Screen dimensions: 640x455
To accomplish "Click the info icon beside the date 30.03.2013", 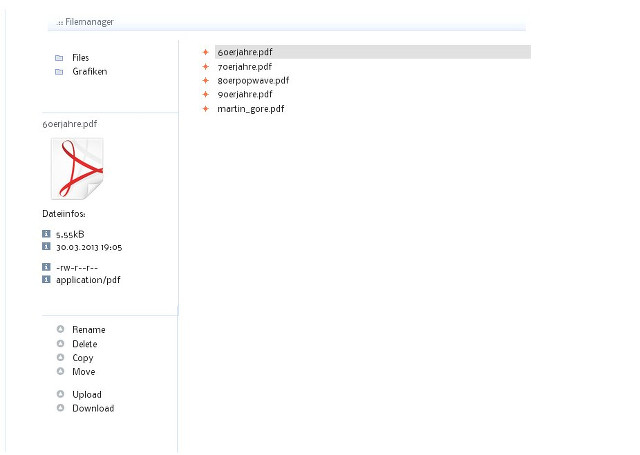I will click(46, 246).
